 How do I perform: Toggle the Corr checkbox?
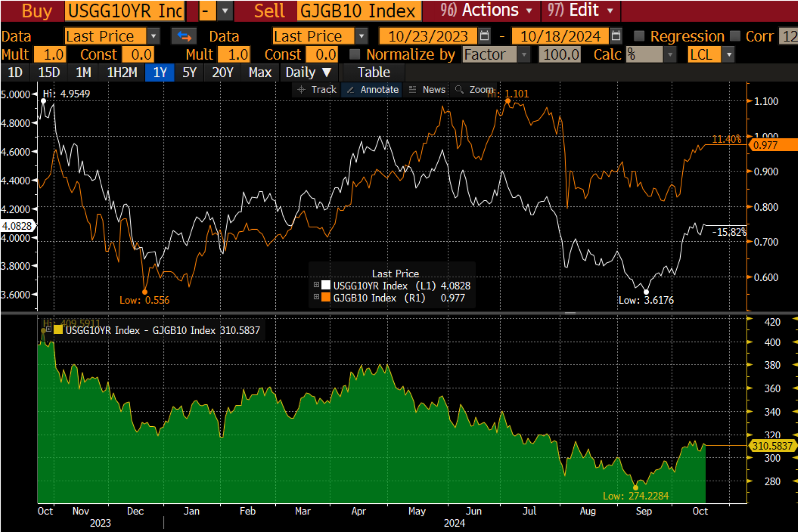point(735,36)
